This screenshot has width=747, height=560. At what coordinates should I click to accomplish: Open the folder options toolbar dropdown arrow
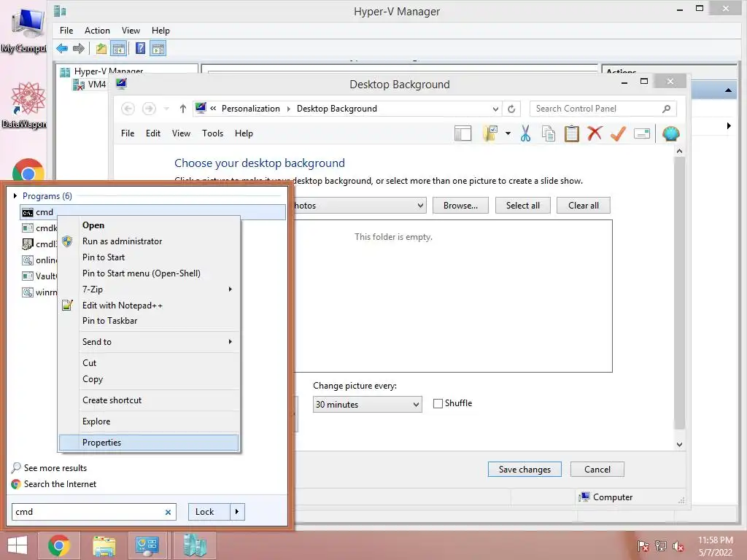tap(508, 133)
